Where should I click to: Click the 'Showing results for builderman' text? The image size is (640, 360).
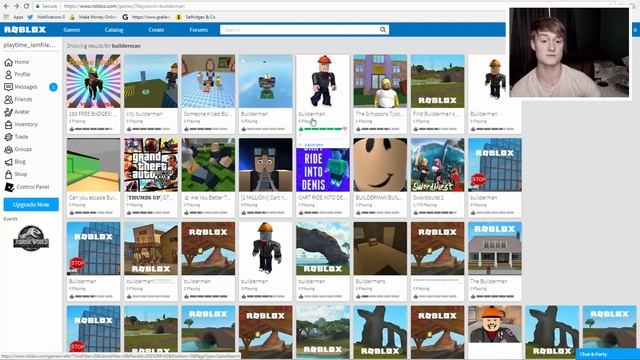[x=104, y=46]
